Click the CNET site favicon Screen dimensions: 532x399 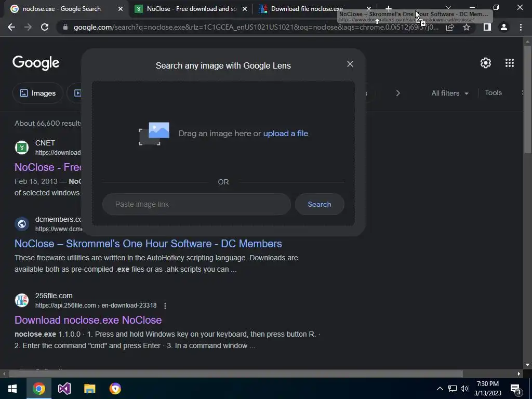point(22,148)
